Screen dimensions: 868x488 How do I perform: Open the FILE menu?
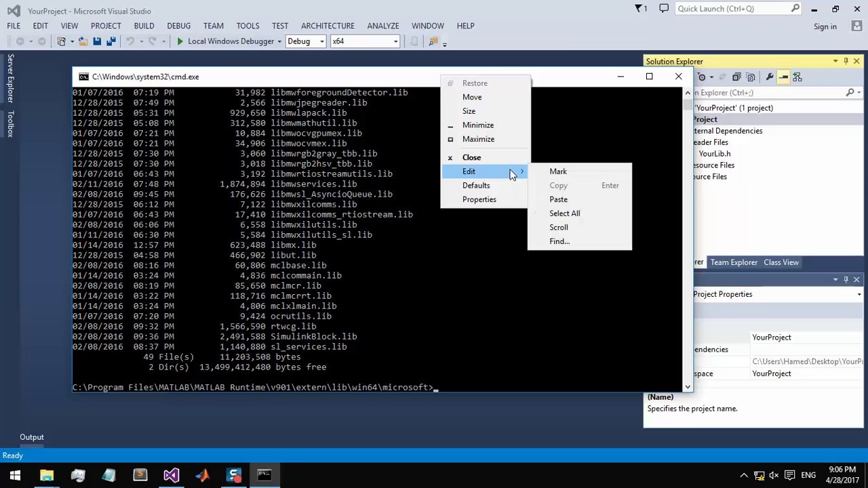tap(14, 26)
